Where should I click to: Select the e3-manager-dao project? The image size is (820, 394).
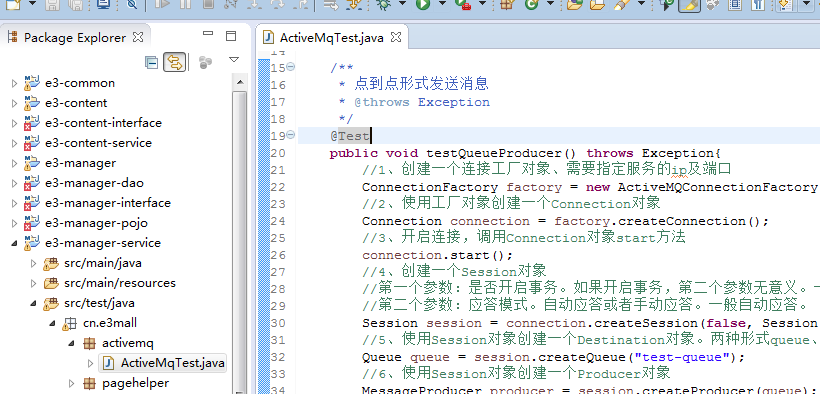(95, 183)
